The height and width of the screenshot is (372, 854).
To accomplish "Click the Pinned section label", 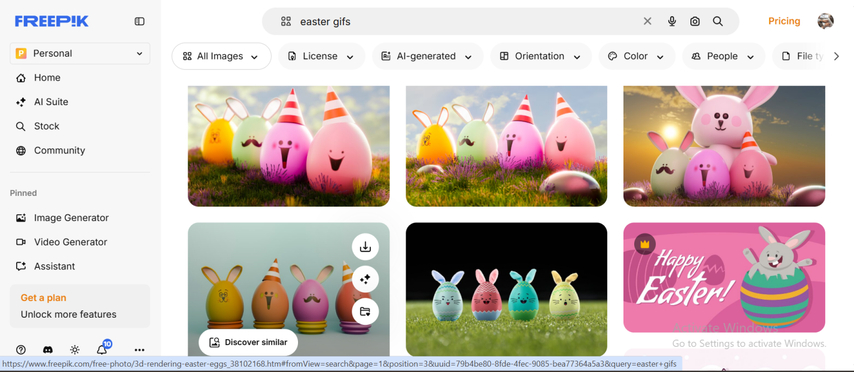I will tap(23, 193).
